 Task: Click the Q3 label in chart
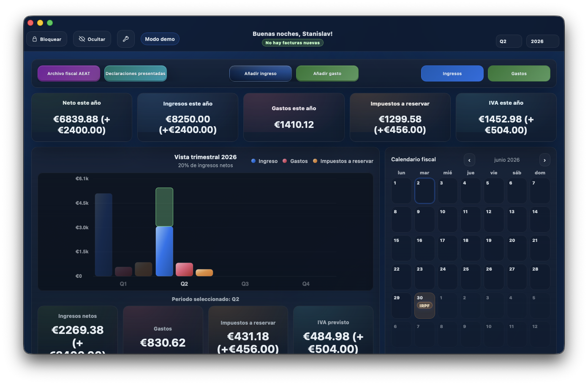point(245,284)
